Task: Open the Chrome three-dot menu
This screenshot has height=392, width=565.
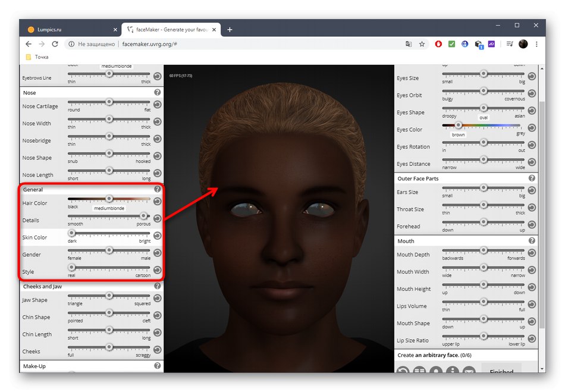Action: [537, 44]
